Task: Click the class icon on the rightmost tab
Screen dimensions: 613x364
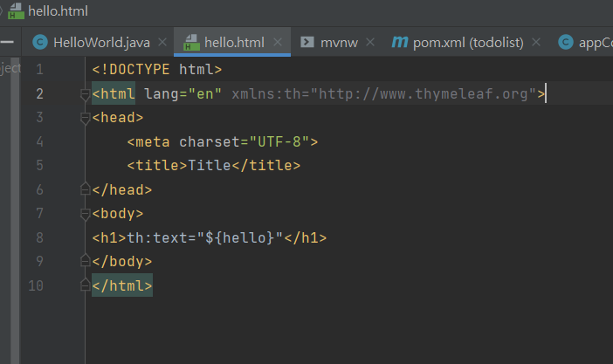Action: pyautogui.click(x=565, y=42)
